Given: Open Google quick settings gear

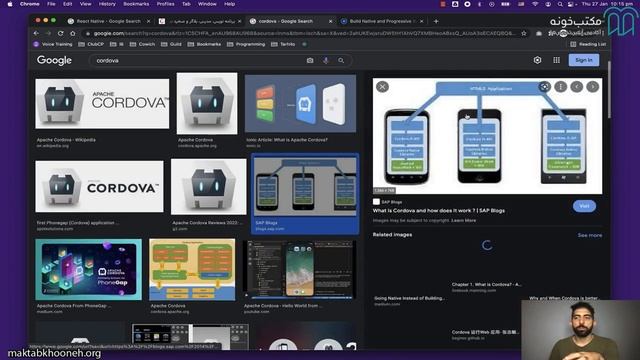Looking at the screenshot, I should [537, 60].
